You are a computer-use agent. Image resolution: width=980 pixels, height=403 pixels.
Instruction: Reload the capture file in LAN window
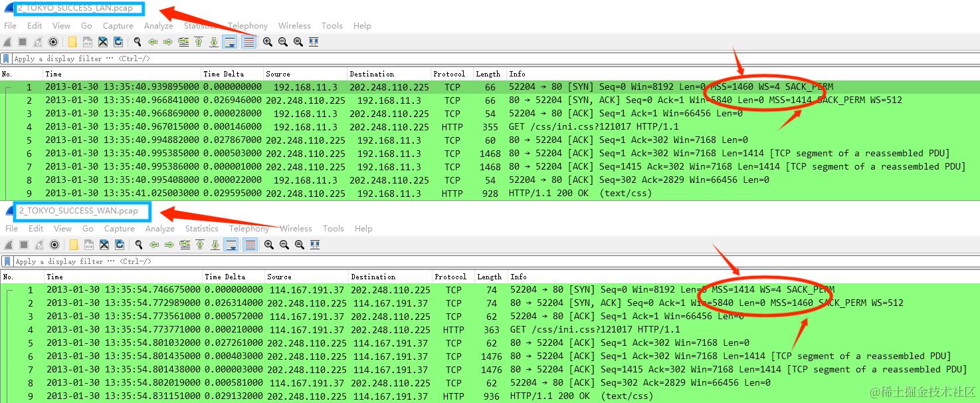tap(118, 42)
